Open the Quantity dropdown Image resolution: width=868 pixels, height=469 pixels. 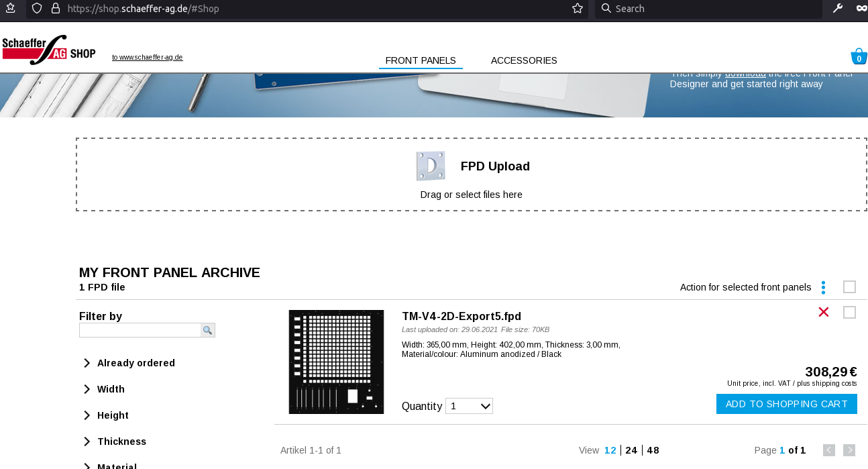469,406
